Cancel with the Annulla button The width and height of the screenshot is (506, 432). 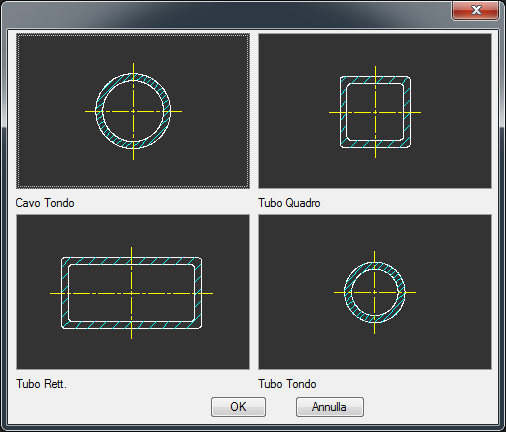[330, 407]
